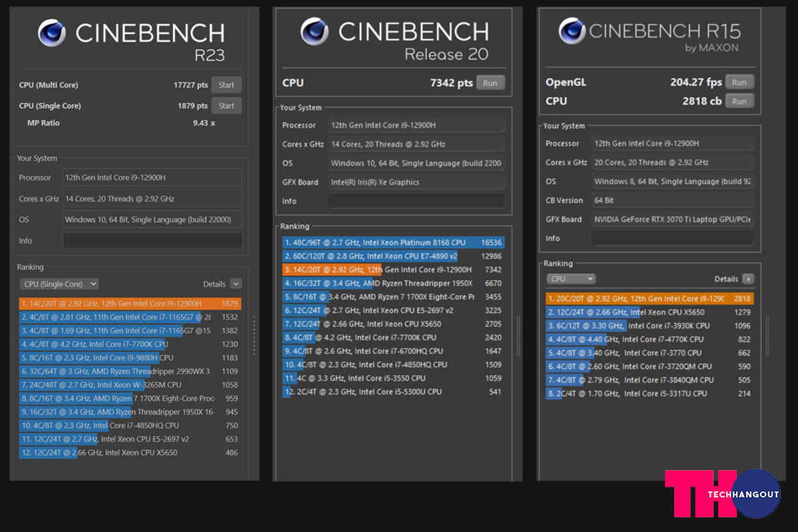The width and height of the screenshot is (798, 532).
Task: Select the Cores x GHz field in R23
Action: tap(152, 199)
